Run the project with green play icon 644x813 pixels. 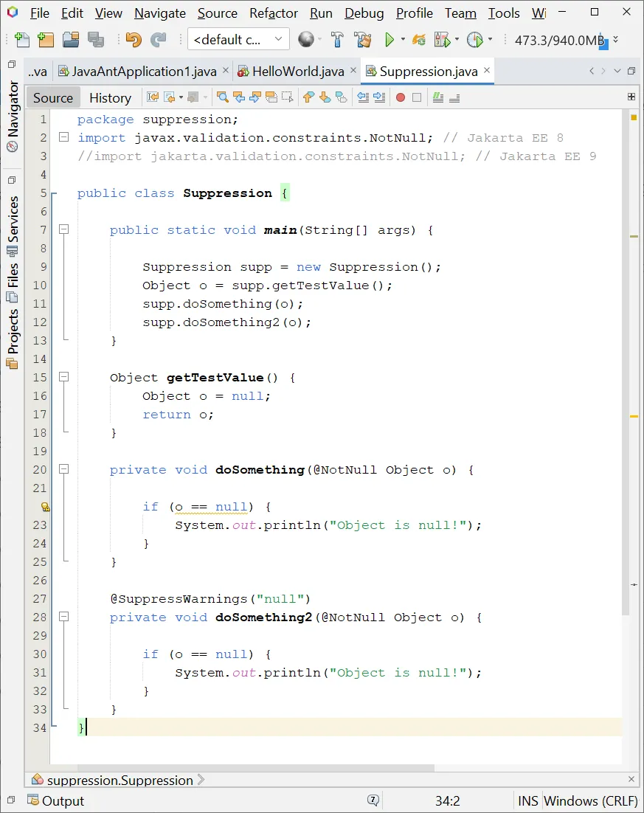pyautogui.click(x=389, y=39)
